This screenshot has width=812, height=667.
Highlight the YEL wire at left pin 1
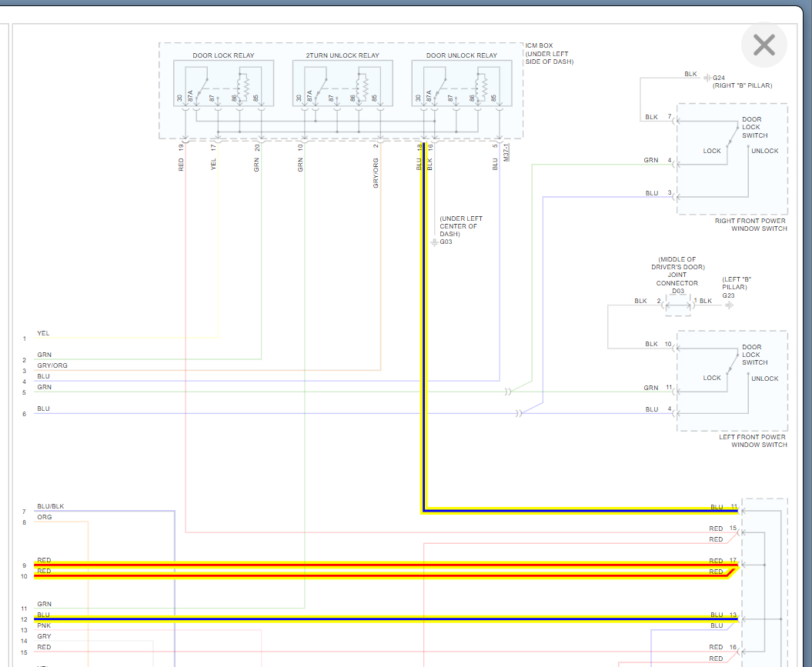tap(123, 338)
